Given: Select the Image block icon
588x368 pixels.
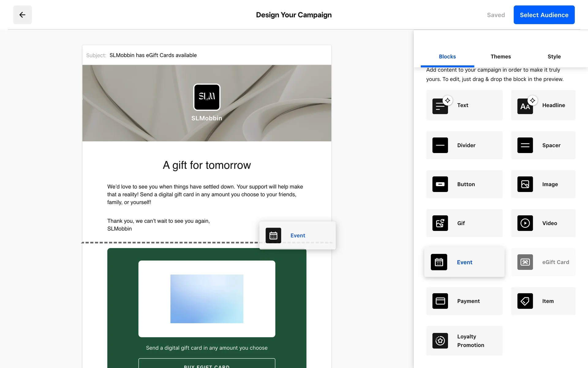Looking at the screenshot, I should 525,184.
